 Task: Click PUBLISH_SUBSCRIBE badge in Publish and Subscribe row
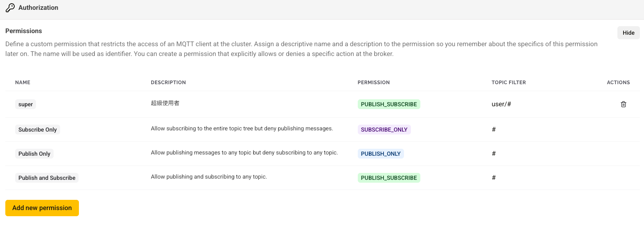pos(388,178)
